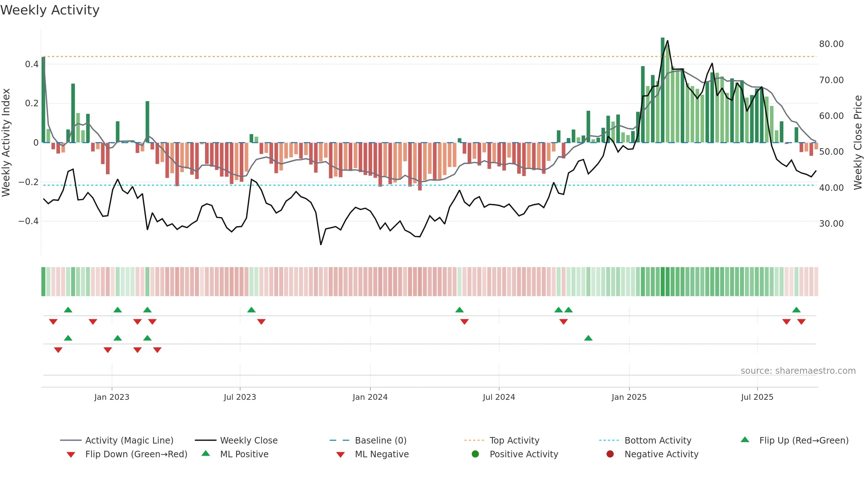The height and width of the screenshot is (488, 868).
Task: Select flip down marker just after Jul 2023
Action: tap(261, 322)
